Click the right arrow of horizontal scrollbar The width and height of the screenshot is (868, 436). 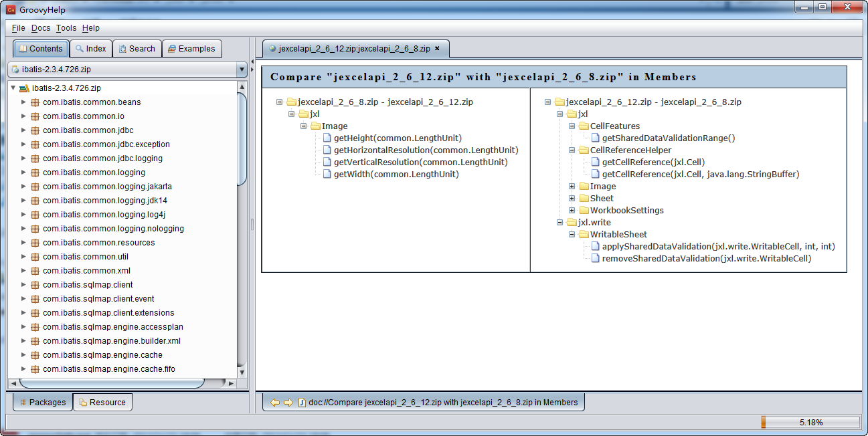pos(230,384)
